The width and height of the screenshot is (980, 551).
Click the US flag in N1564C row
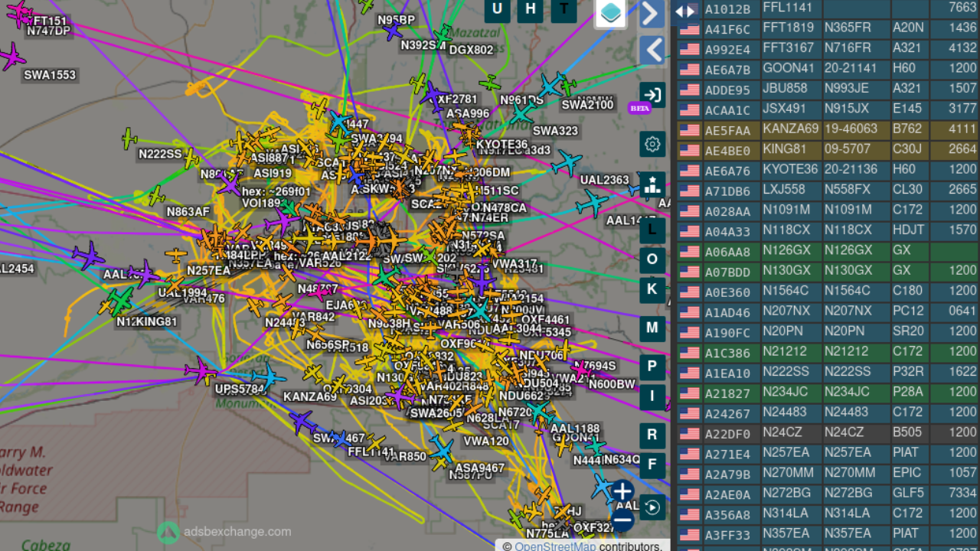(x=689, y=292)
